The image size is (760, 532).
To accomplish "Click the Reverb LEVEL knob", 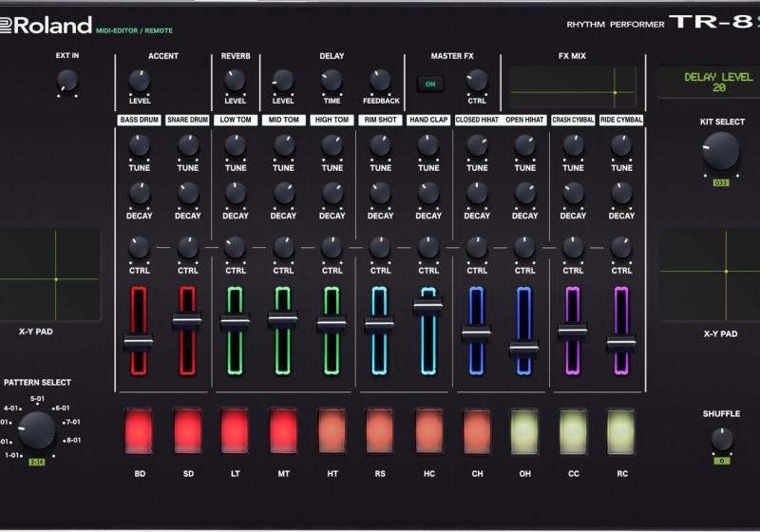I will pyautogui.click(x=235, y=81).
